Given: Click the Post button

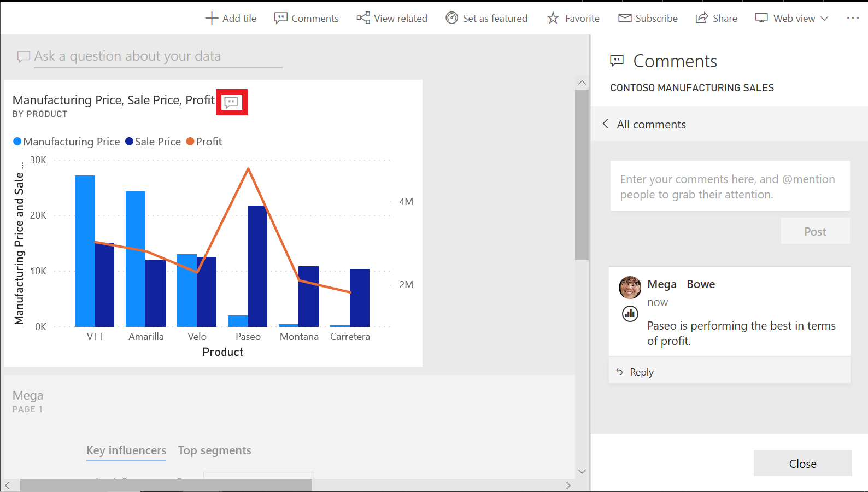Looking at the screenshot, I should 816,231.
